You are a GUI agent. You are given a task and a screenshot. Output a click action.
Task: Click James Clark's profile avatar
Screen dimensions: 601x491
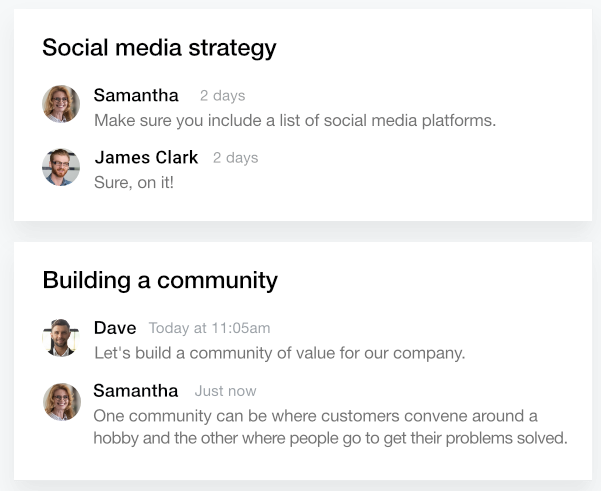pos(61,167)
